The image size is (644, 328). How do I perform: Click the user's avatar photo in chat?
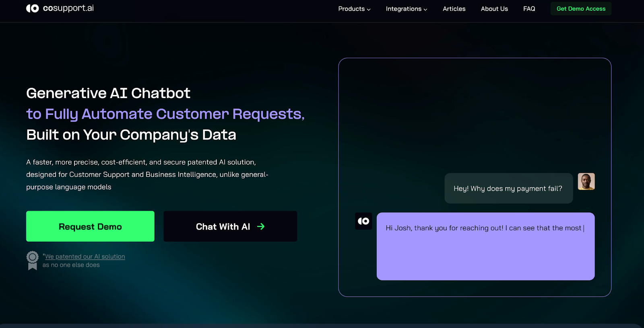point(586,182)
